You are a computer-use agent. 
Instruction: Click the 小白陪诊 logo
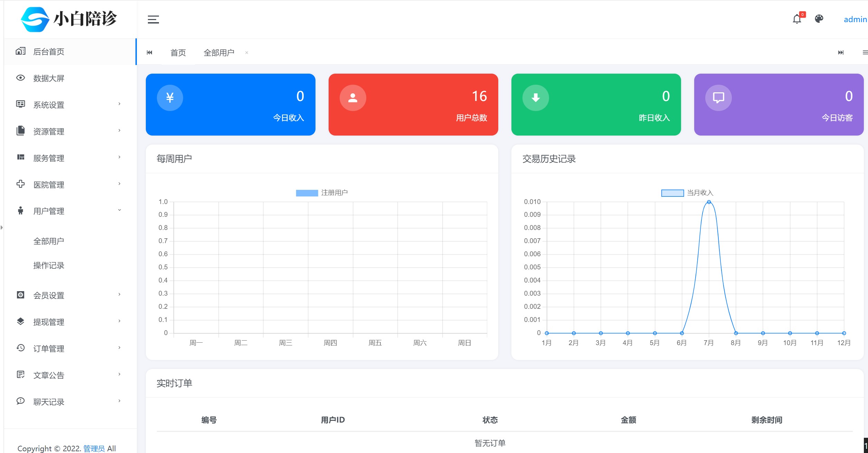point(69,19)
